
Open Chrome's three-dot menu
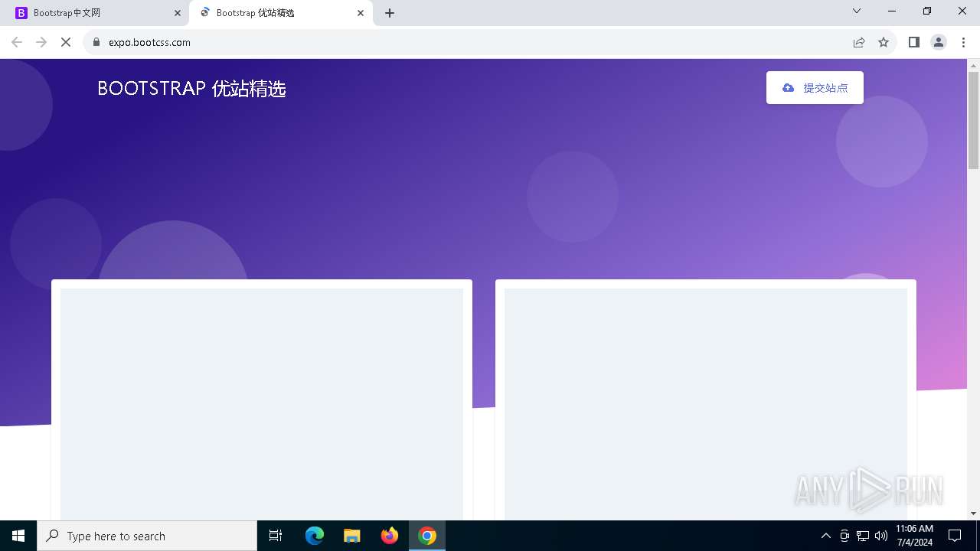pos(963,42)
